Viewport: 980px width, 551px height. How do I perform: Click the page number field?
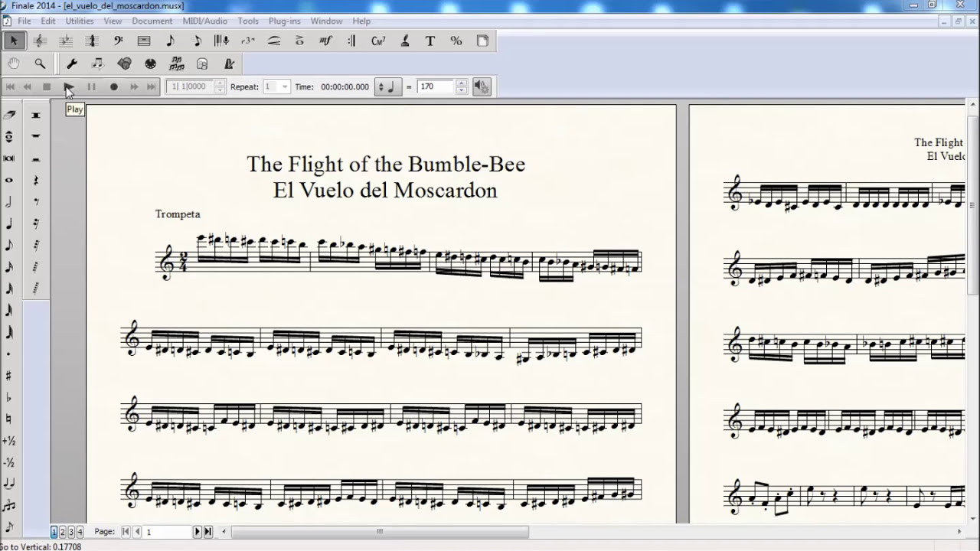pos(167,531)
